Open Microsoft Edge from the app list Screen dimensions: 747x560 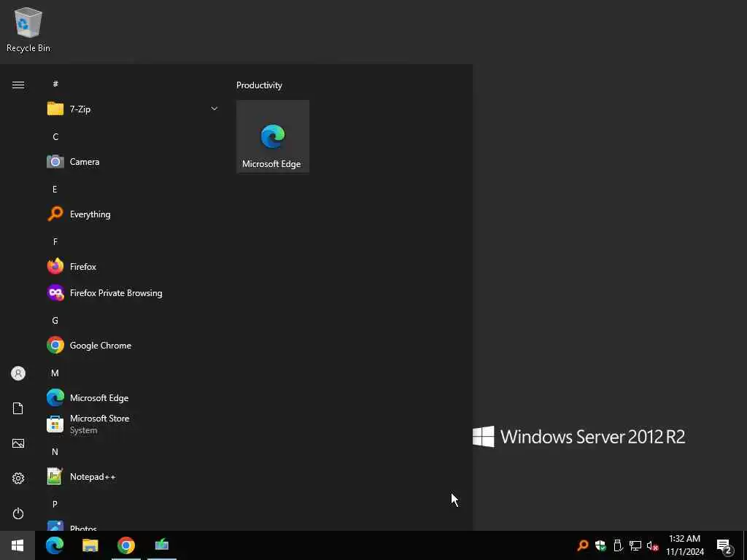133,397
